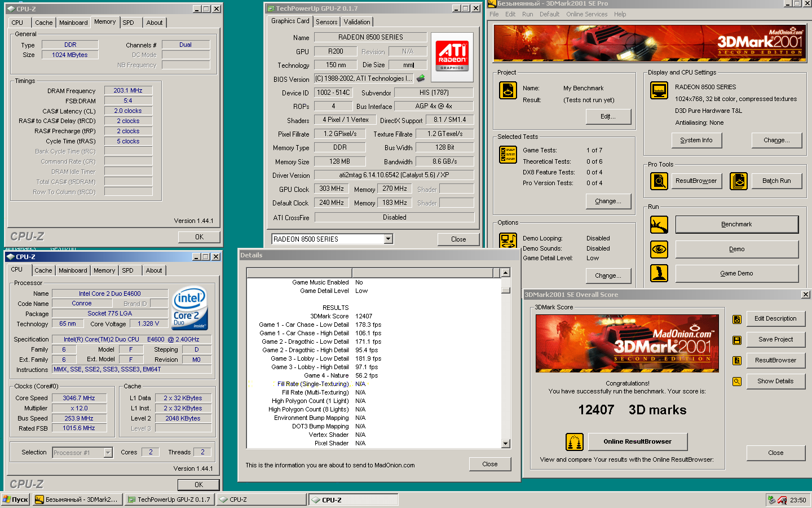Click the clock showing 23:50
Screen dimensions: 812x508
pos(798,500)
